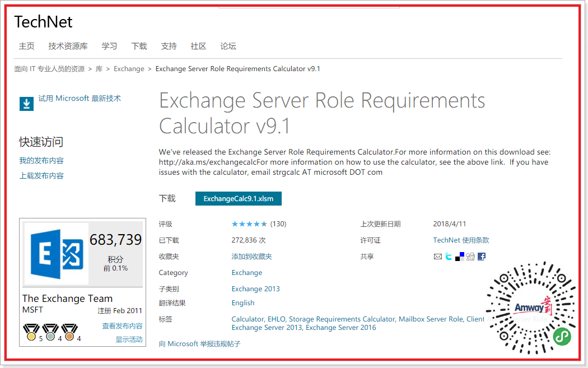Open the Exchange Server 2013 tag
The image size is (588, 368).
point(267,328)
